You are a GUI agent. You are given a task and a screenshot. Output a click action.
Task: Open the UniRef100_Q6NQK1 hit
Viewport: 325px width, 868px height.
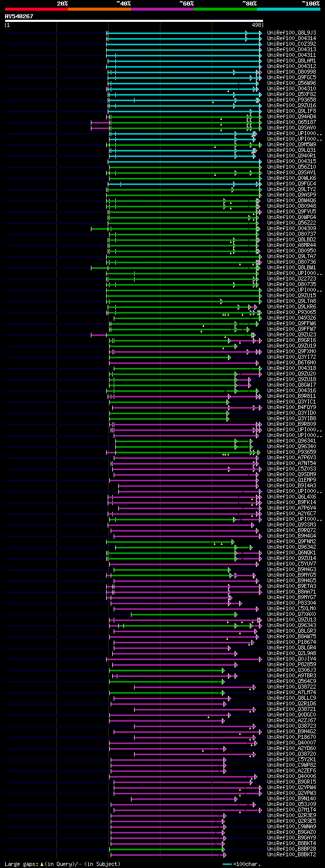click(x=292, y=552)
